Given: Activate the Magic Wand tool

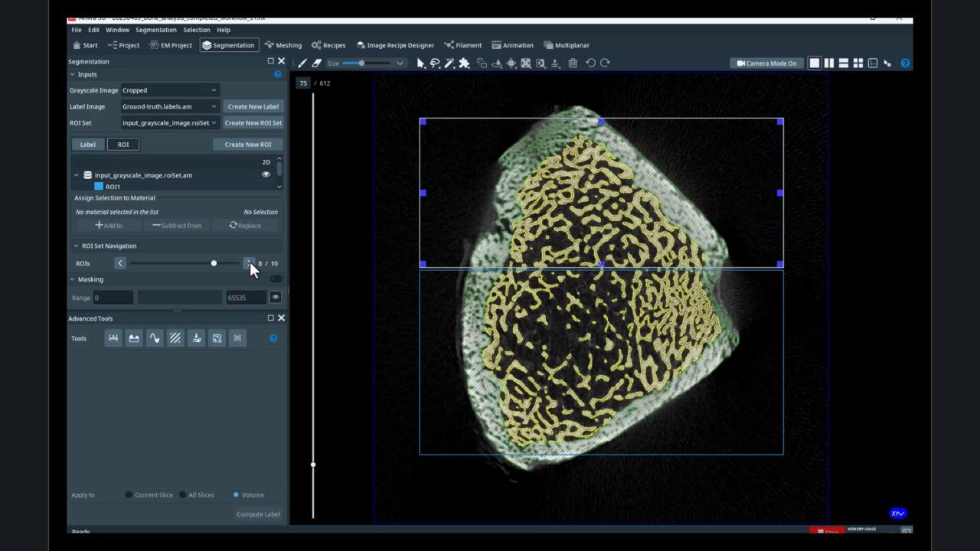Looking at the screenshot, I should 449,64.
